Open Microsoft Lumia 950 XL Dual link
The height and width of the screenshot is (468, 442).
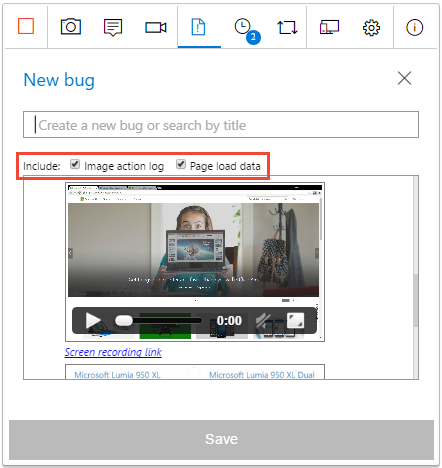tap(262, 375)
